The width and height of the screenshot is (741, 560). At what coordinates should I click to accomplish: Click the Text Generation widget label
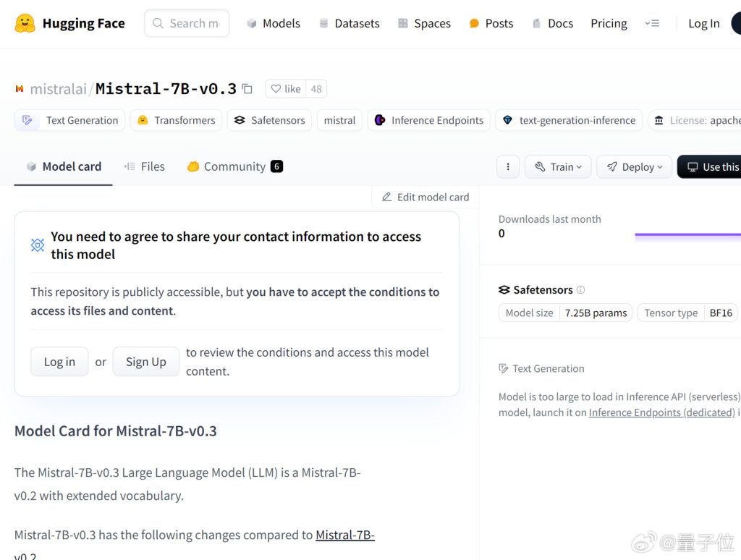(541, 368)
